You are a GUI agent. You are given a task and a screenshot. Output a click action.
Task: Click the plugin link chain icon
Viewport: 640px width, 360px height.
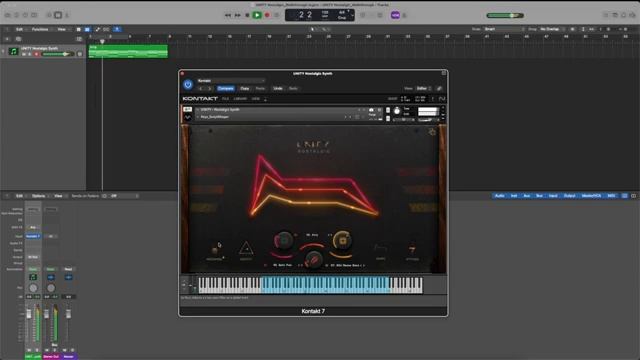[x=439, y=89]
